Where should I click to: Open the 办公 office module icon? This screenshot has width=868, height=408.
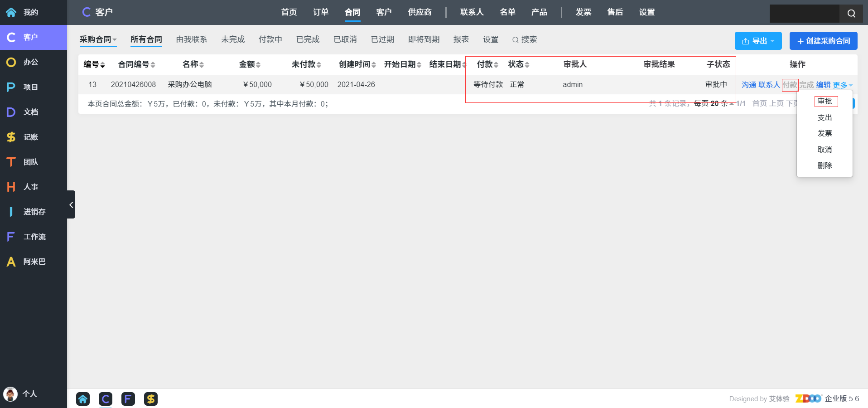tap(11, 62)
